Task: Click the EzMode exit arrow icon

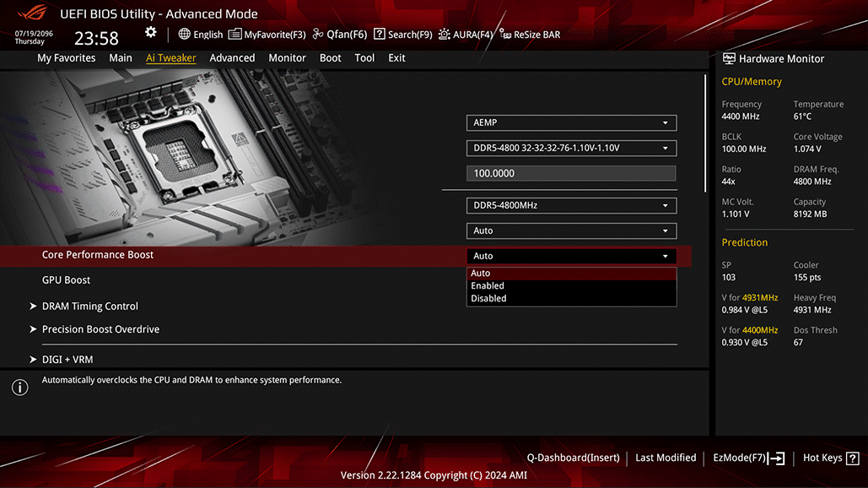Action: click(x=777, y=458)
